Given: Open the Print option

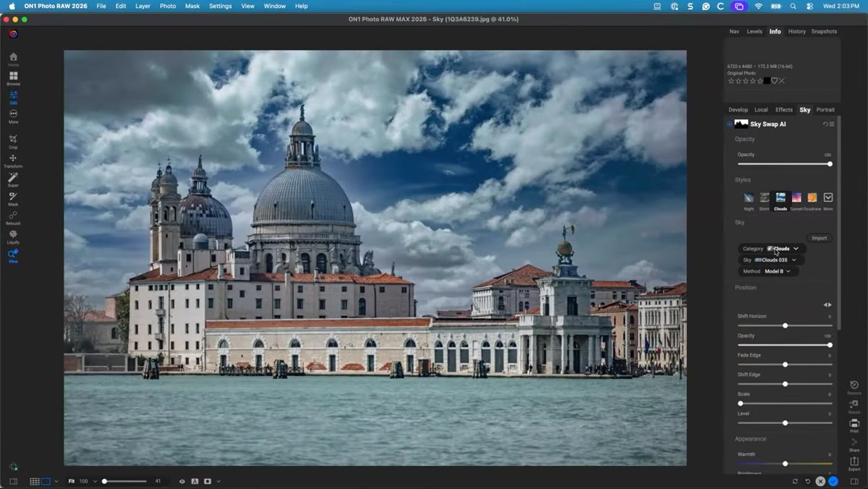Looking at the screenshot, I should (x=854, y=425).
